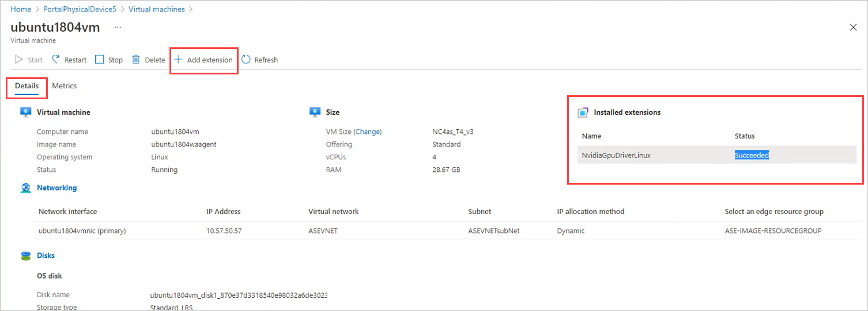
Task: Click the Delete button label
Action: (155, 60)
